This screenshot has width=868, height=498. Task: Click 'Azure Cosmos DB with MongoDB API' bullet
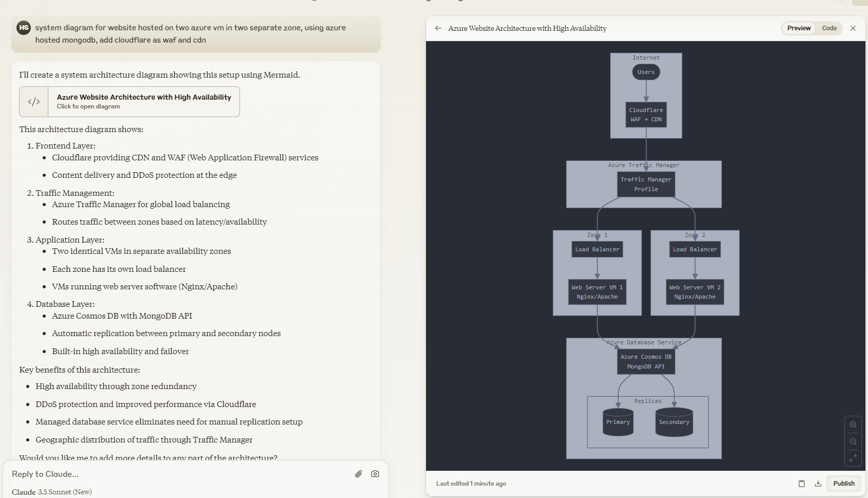tap(122, 316)
